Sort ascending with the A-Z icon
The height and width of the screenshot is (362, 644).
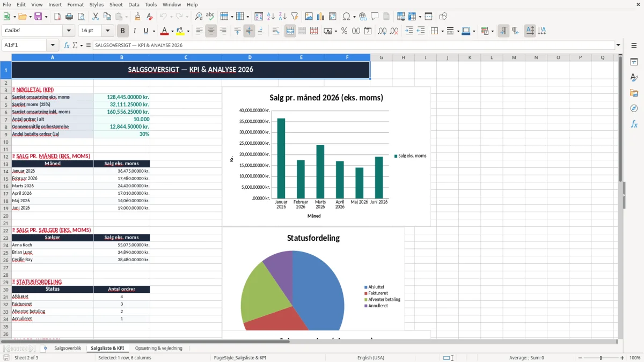[x=271, y=17]
